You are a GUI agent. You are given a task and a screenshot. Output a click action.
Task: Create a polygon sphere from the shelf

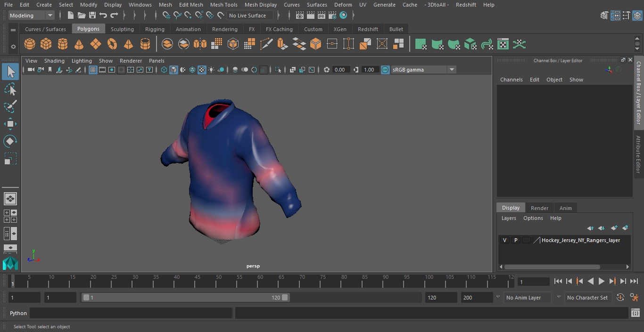pyautogui.click(x=30, y=44)
